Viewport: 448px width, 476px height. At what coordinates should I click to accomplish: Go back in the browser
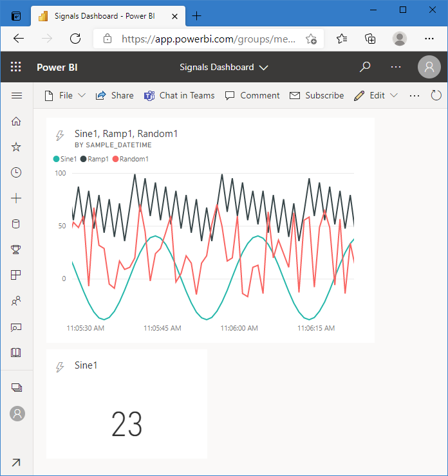pos(19,39)
